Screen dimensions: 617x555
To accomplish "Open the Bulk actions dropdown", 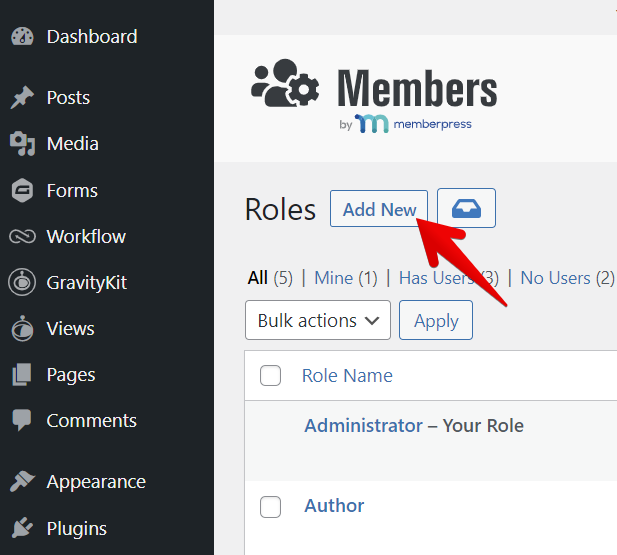I will [x=318, y=321].
